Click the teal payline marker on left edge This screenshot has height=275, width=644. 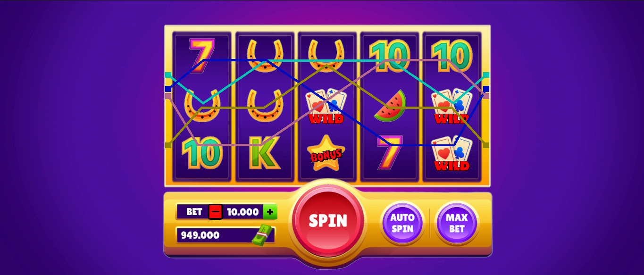pos(168,75)
